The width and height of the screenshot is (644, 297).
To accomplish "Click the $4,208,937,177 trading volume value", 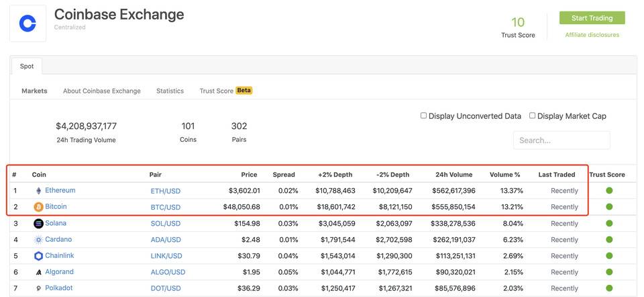I will 87,126.
